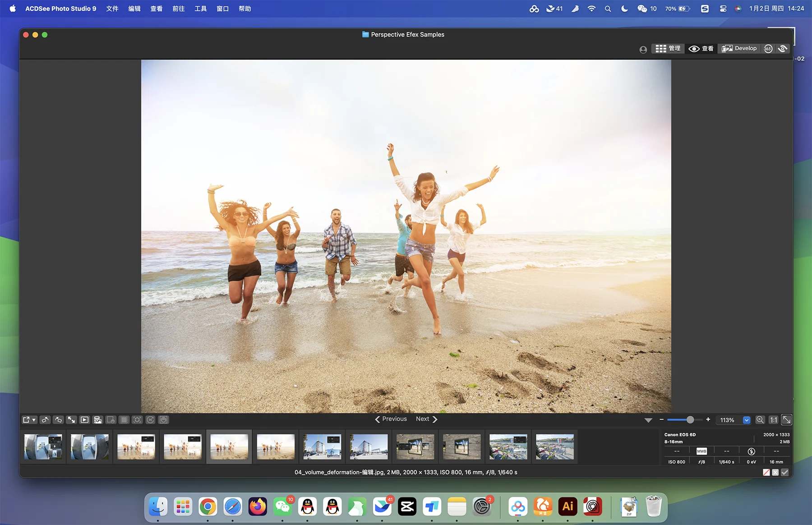Select the ninth thumbnail, framed view with panel
The height and width of the screenshot is (525, 812).
[x=415, y=447]
